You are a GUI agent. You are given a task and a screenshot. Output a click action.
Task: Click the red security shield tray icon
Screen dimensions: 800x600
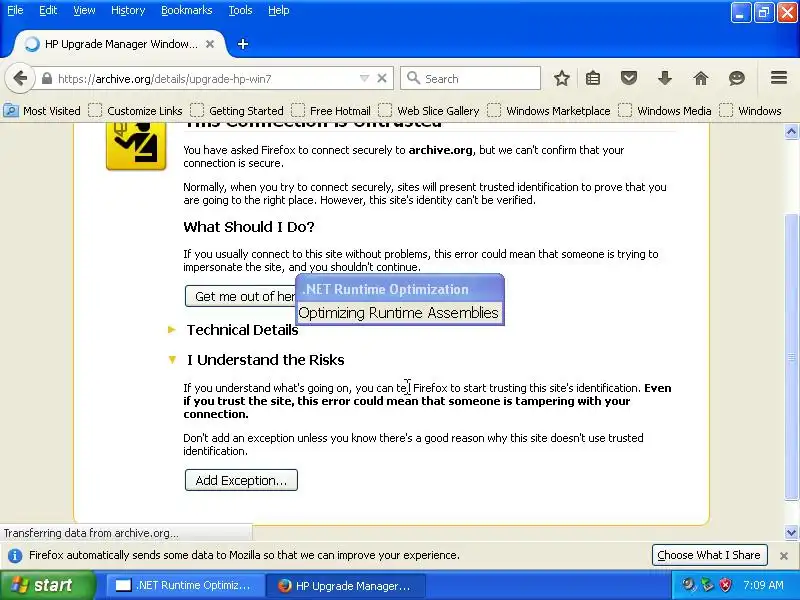(x=725, y=585)
